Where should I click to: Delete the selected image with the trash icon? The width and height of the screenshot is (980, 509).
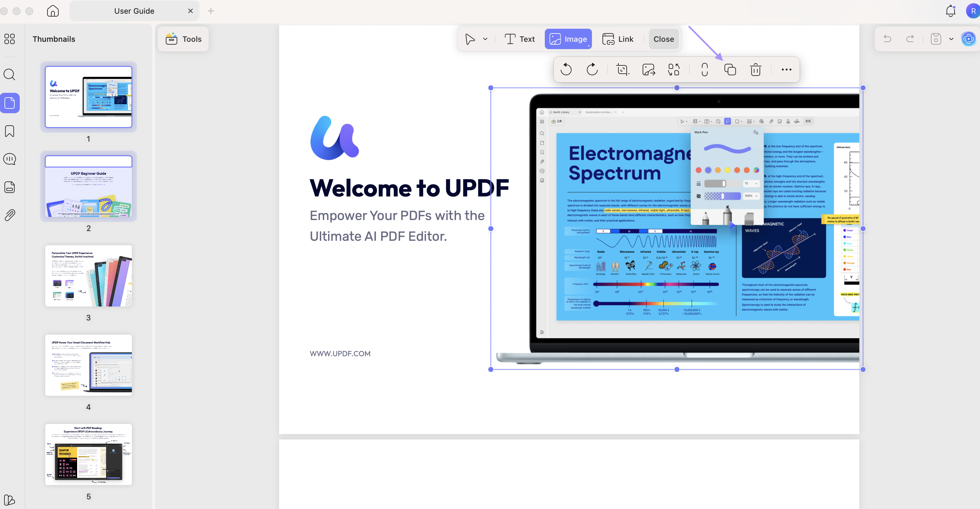click(755, 69)
